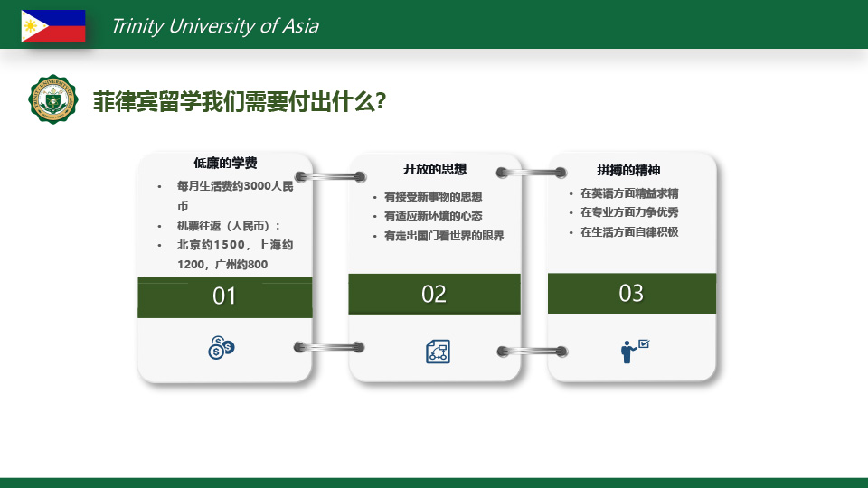
Task: Click the bullet '在专业方面力争优秀'
Action: [x=629, y=212]
